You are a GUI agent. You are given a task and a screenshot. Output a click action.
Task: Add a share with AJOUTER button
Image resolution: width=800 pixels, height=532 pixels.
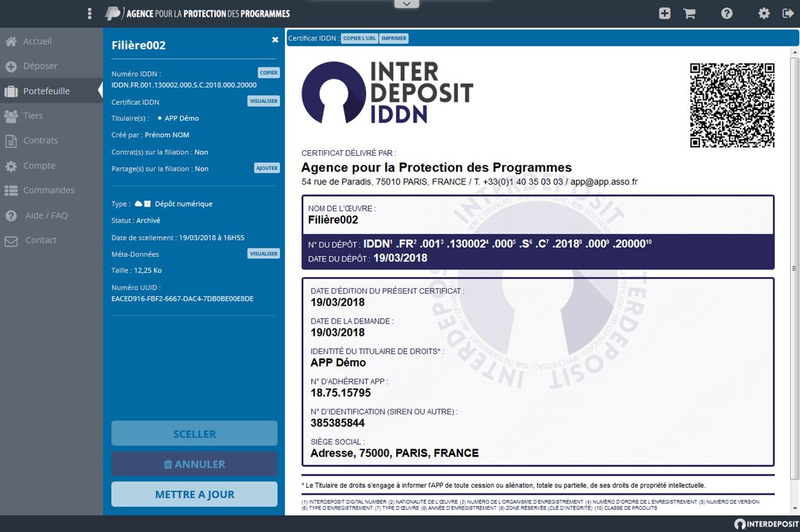(x=267, y=168)
